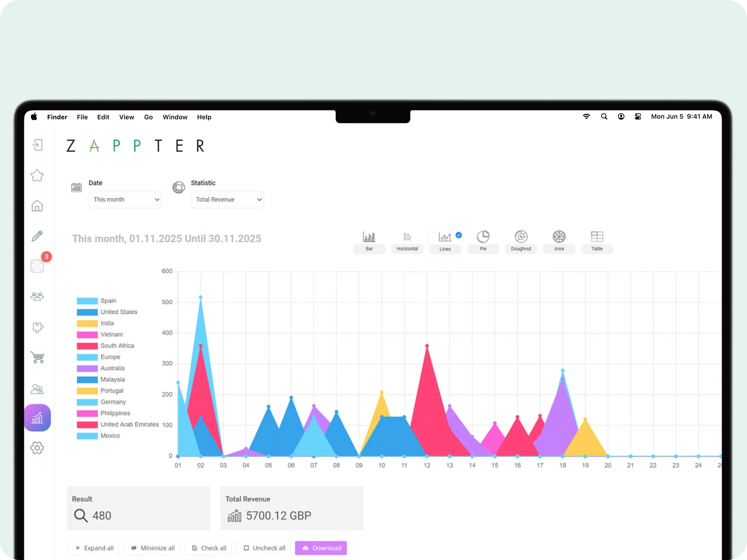The image size is (747, 560).
Task: Switch chart to Doughnut view
Action: (521, 241)
